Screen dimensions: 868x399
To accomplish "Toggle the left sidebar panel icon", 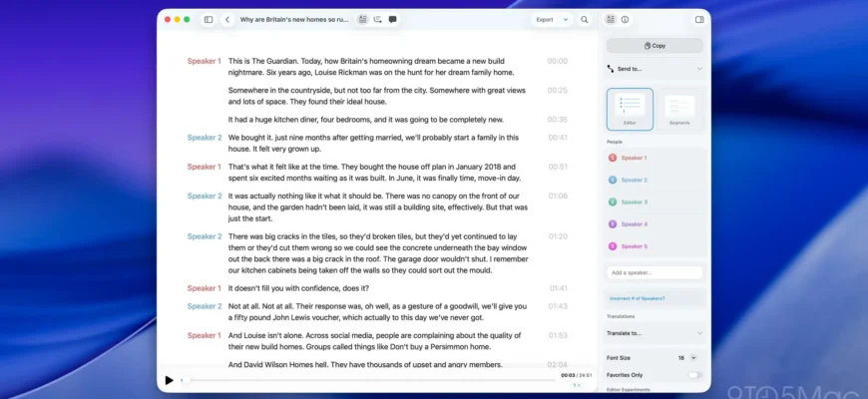I will [209, 19].
